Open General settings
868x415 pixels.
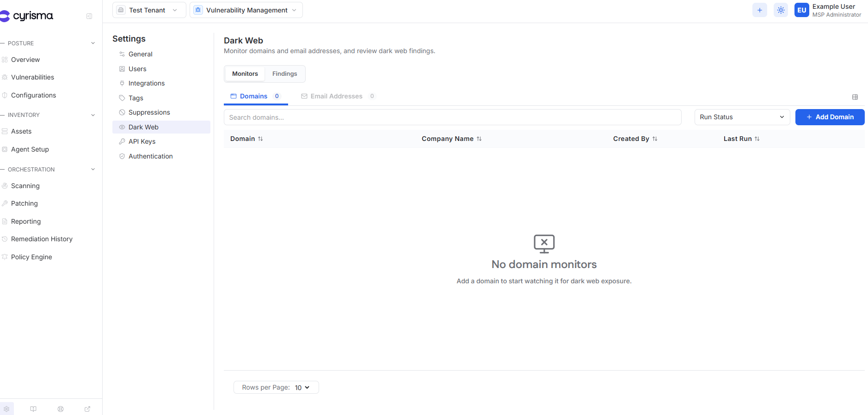(x=161, y=54)
